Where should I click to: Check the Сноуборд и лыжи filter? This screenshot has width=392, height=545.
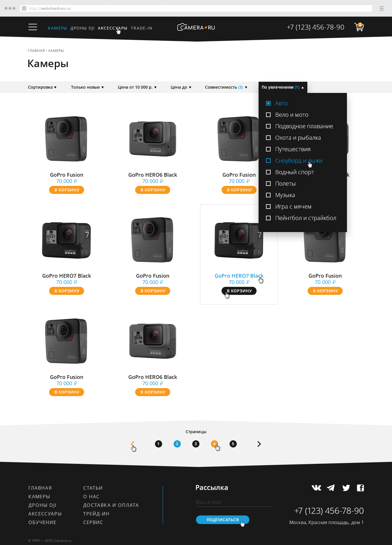pyautogui.click(x=268, y=161)
